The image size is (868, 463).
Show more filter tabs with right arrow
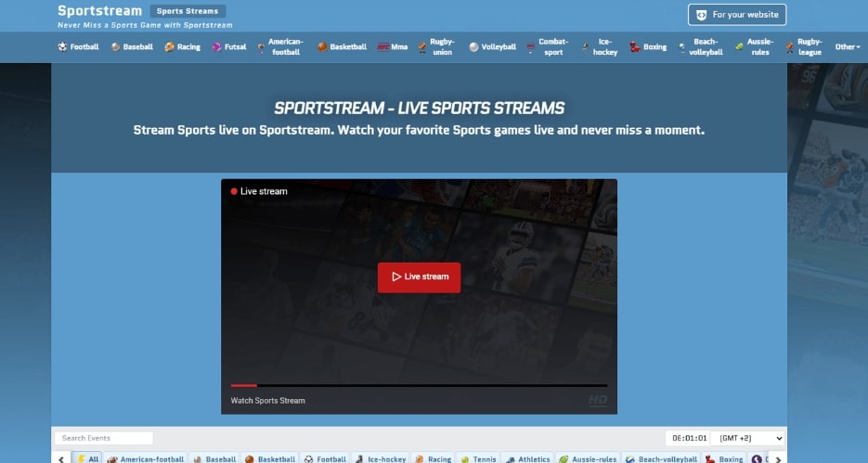(x=778, y=458)
